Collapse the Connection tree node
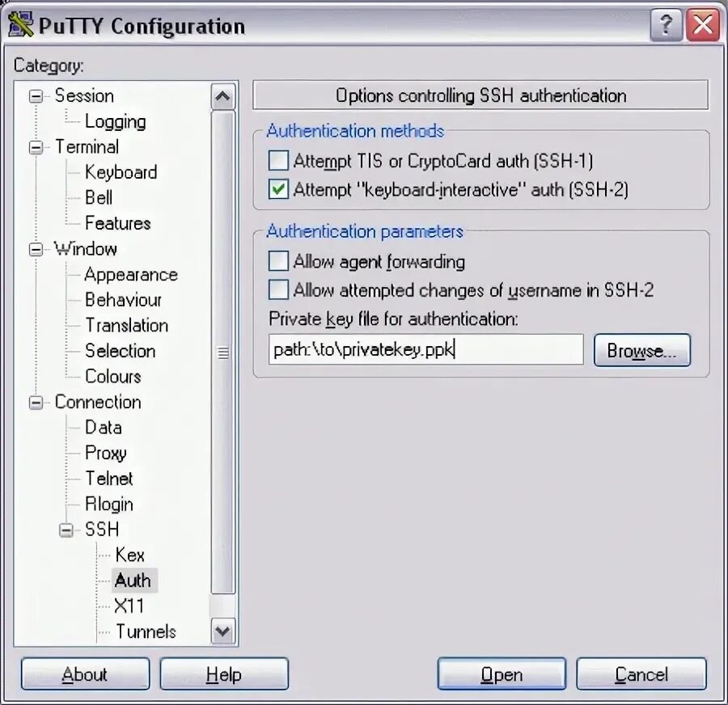The height and width of the screenshot is (705, 728). click(36, 403)
